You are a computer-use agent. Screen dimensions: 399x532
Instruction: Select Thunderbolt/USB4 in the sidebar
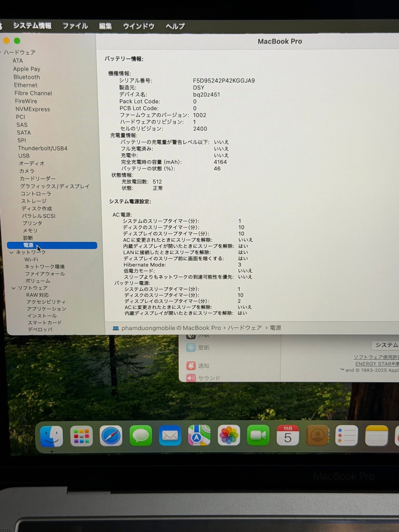click(43, 148)
